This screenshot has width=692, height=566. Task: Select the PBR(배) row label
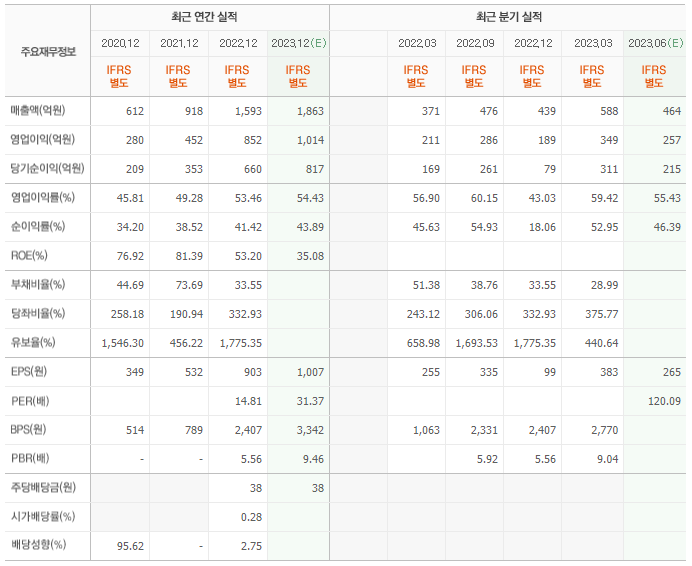30,459
